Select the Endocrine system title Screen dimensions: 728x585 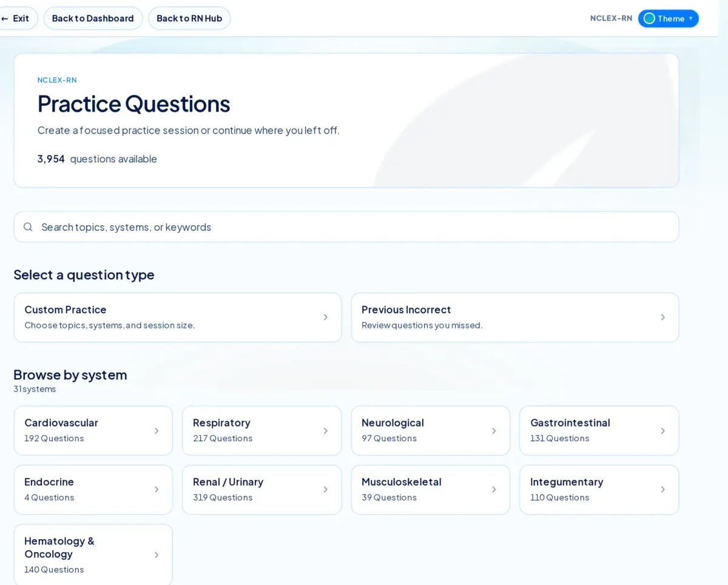(x=49, y=482)
